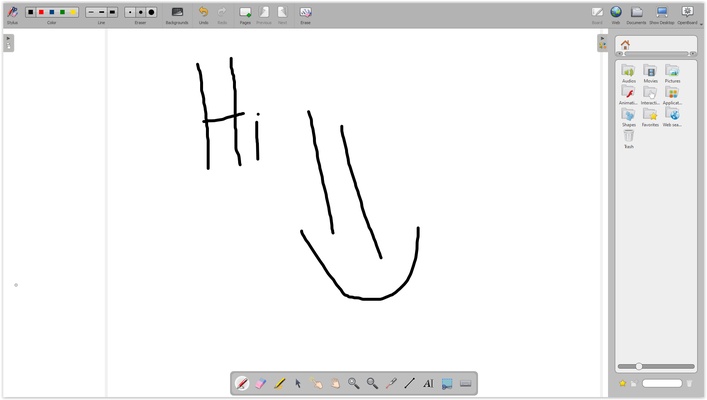Select the Eraser tool in bottom toolbar
The image size is (707, 400).
tap(261, 383)
